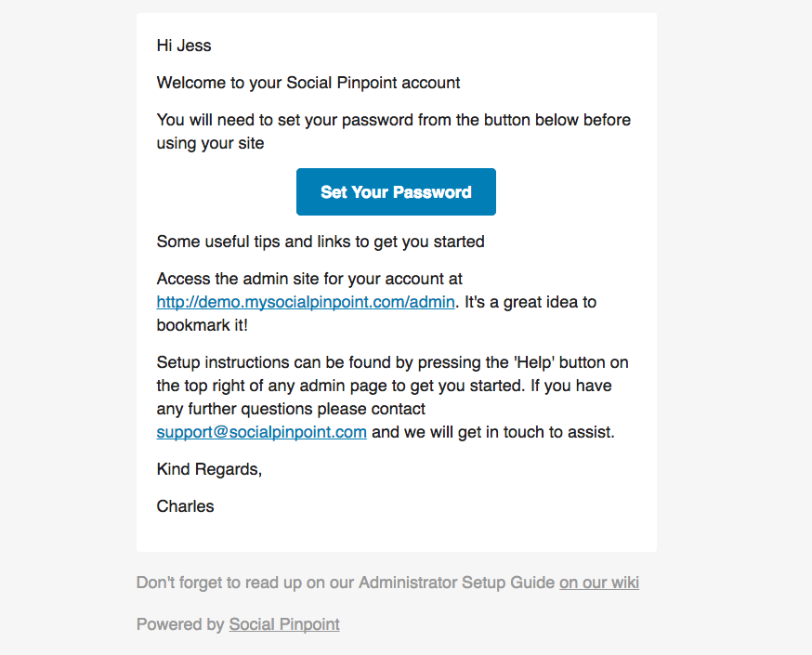Image resolution: width=812 pixels, height=655 pixels.
Task: Click the 'Powered by' footer text
Action: [180, 624]
